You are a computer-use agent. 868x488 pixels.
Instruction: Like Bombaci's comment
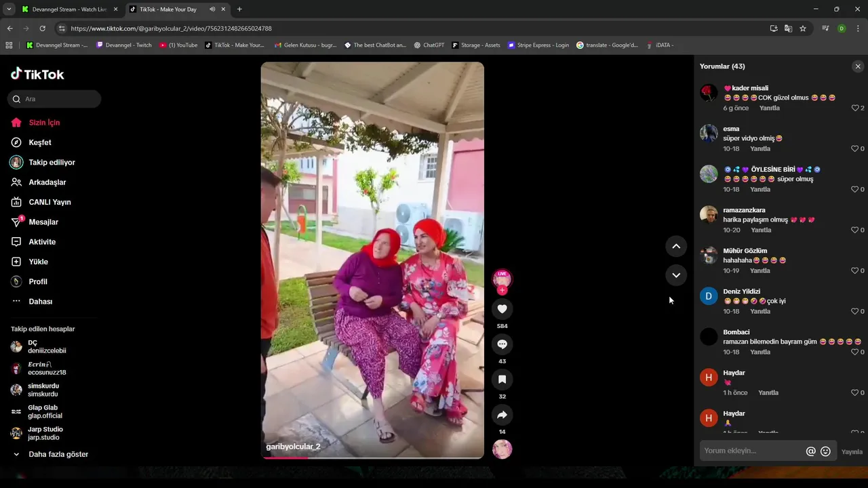tap(854, 352)
